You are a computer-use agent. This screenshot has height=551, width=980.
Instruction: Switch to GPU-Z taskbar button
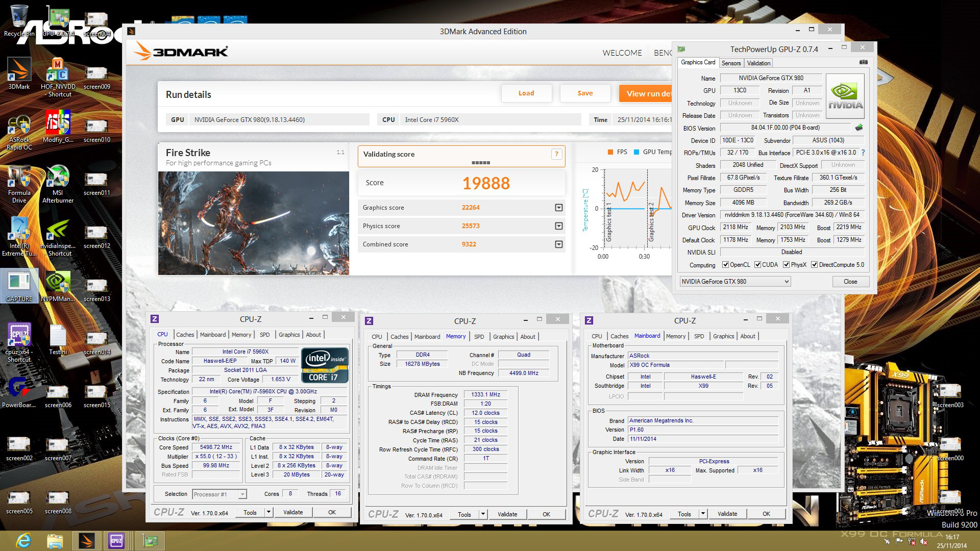150,540
